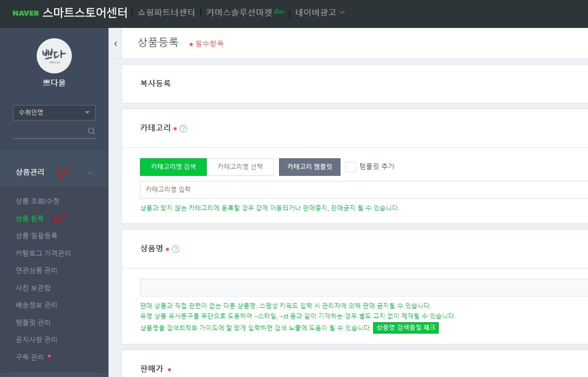The image size is (588, 377).
Task: Select 상품 등록 in sidebar
Action: pyautogui.click(x=29, y=219)
